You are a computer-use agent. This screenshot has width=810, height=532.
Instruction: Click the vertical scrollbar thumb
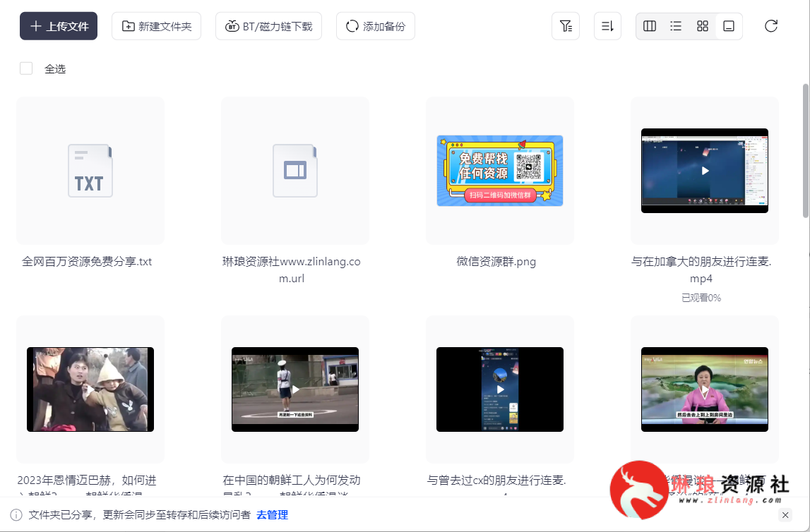point(805,151)
